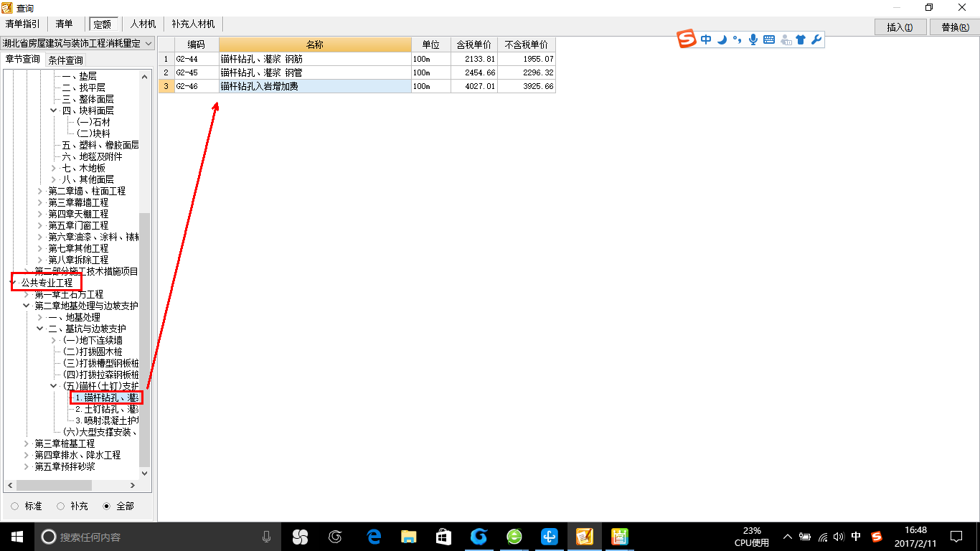Click the battery power tray icon
This screenshot has height=551, width=980.
point(805,537)
